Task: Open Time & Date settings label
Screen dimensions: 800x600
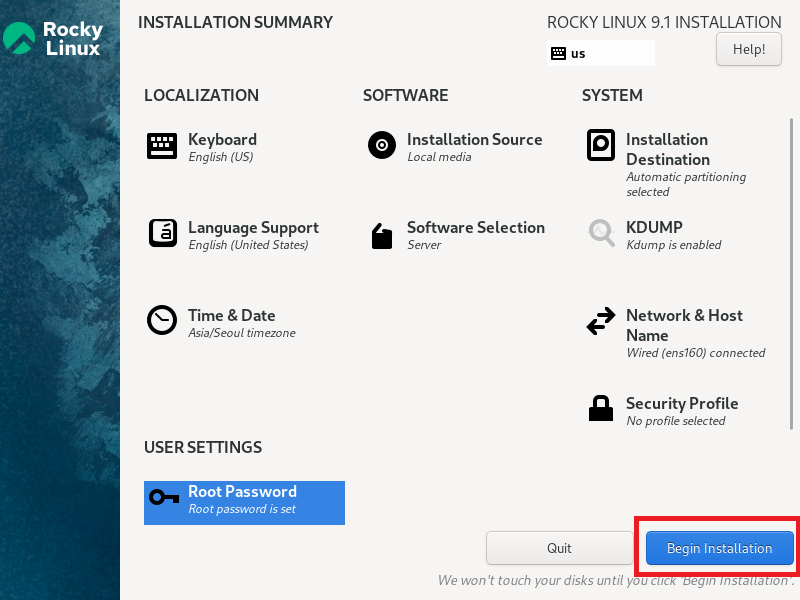Action: [x=232, y=315]
